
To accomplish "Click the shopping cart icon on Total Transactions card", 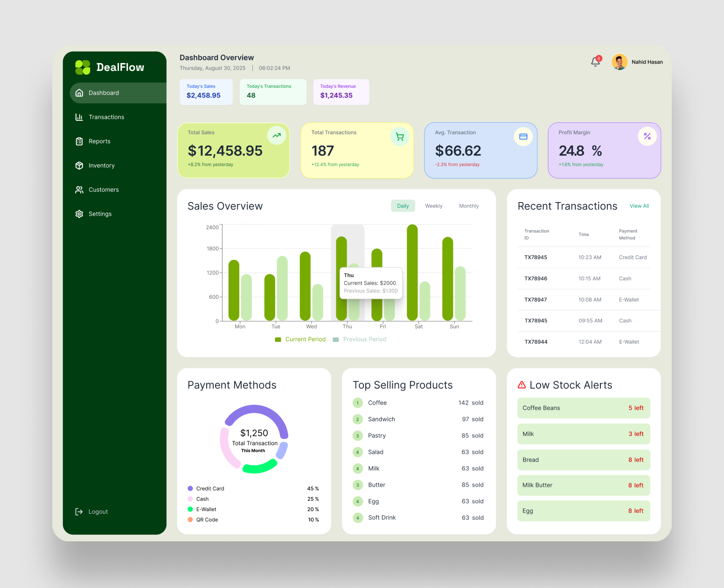I will point(400,136).
